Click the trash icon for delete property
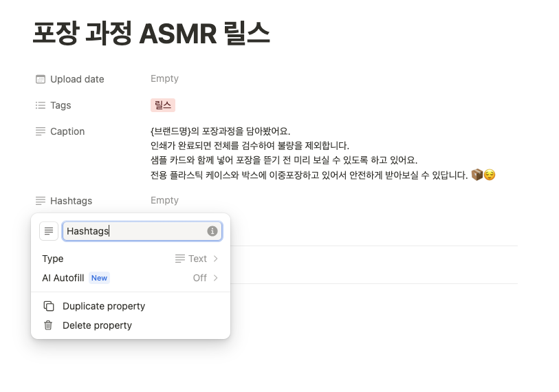This screenshot has width=559, height=392. point(48,325)
